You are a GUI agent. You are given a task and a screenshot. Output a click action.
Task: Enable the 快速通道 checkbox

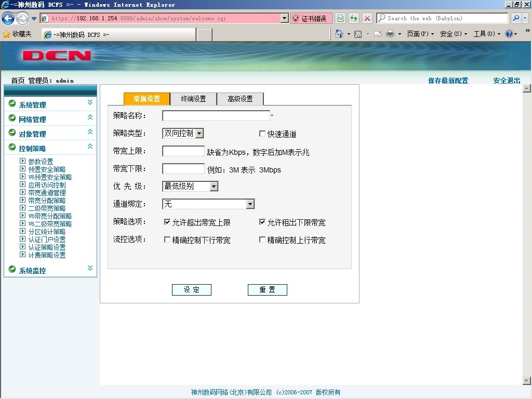click(x=262, y=134)
